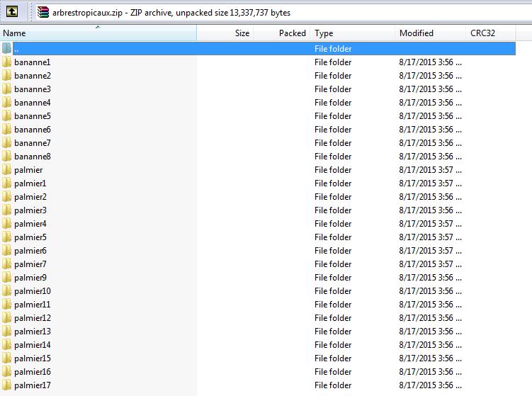The image size is (532, 396).
Task: Click the palmier10 folder icon
Action: click(6, 291)
